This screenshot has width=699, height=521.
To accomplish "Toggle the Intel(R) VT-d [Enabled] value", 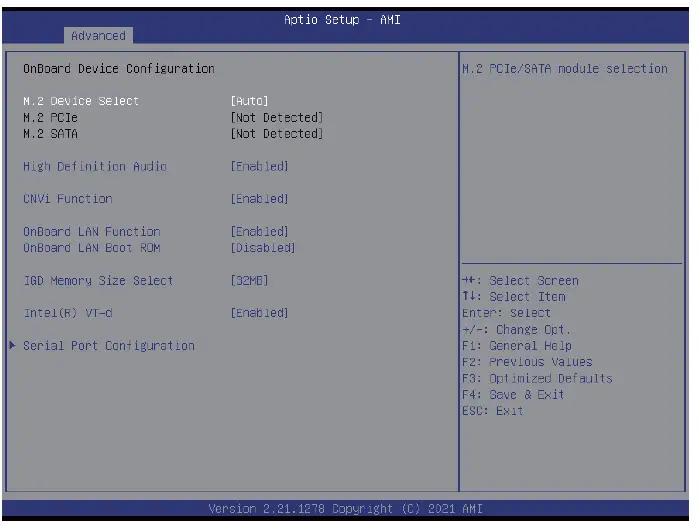I will (259, 313).
